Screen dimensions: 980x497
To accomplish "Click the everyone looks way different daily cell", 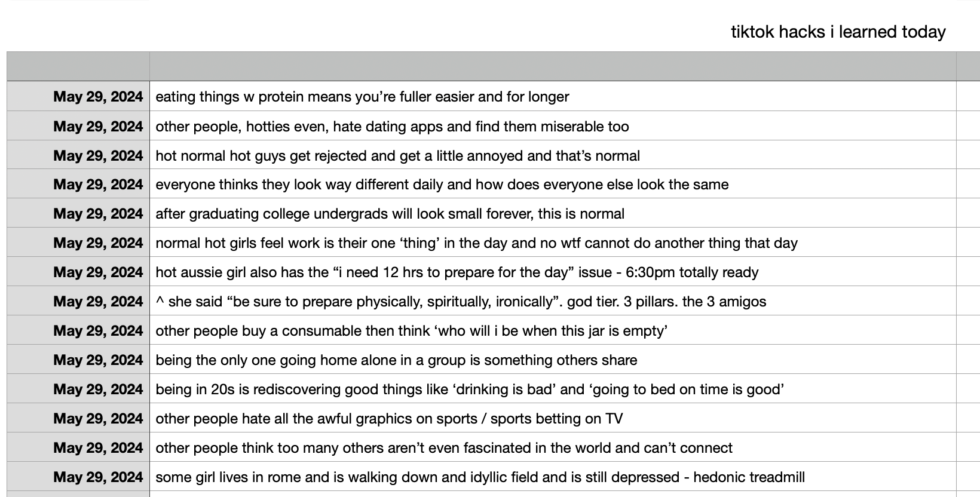I will coord(553,184).
